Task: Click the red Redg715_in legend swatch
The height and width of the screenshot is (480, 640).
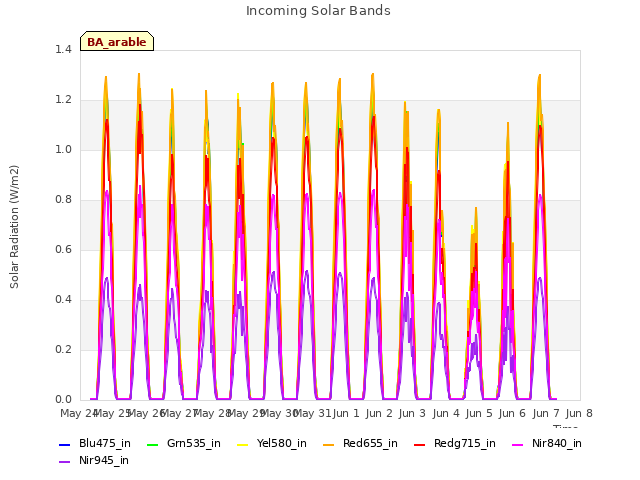Action: tap(419, 444)
